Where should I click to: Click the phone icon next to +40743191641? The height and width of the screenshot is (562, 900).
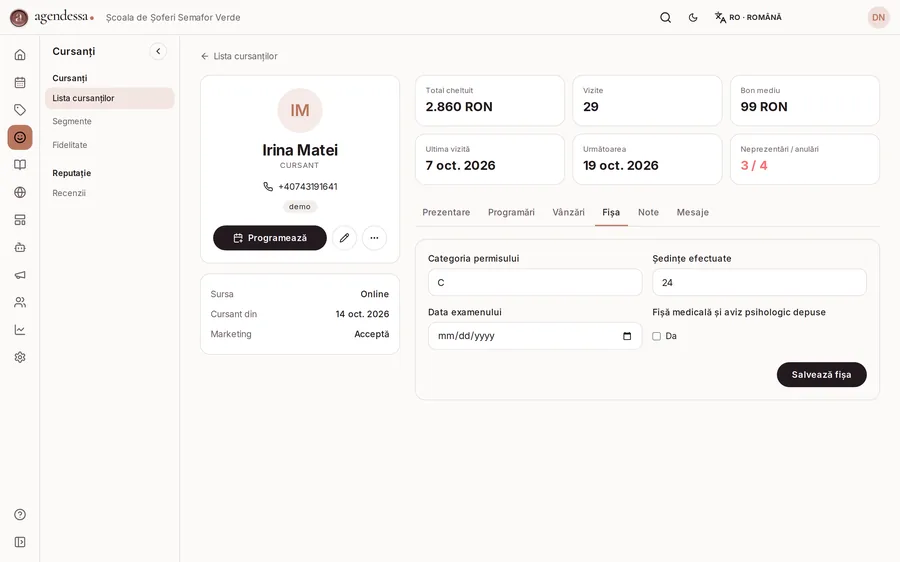click(268, 187)
